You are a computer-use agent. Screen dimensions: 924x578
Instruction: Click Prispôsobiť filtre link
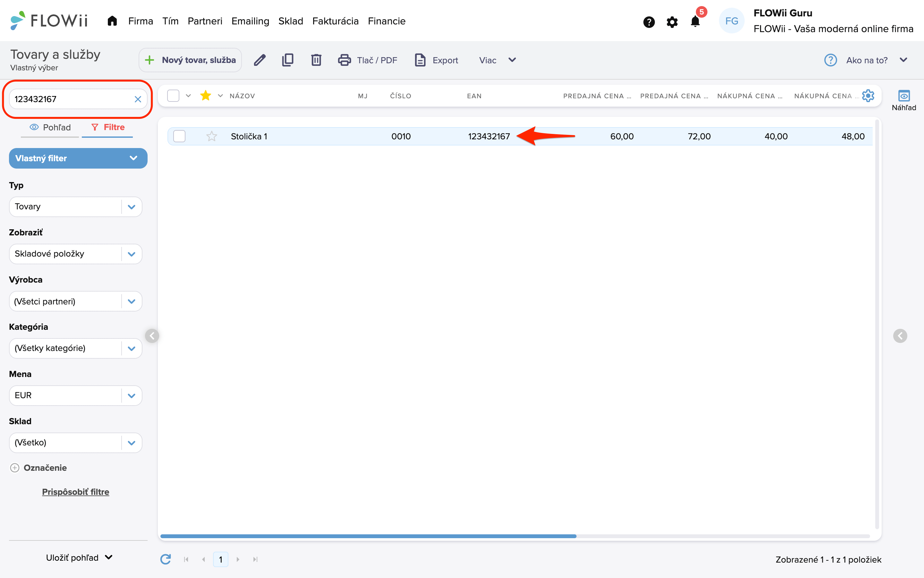[x=76, y=492]
